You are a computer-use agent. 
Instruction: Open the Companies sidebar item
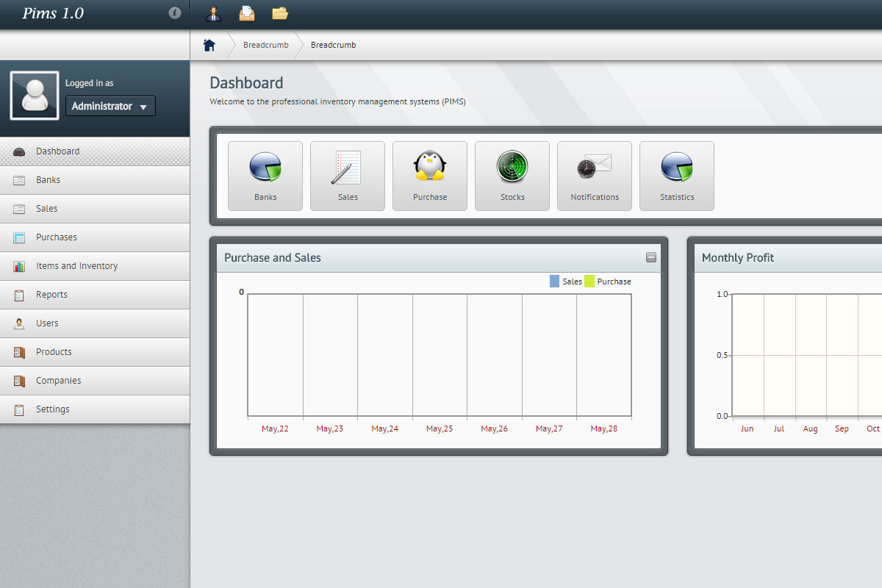58,381
